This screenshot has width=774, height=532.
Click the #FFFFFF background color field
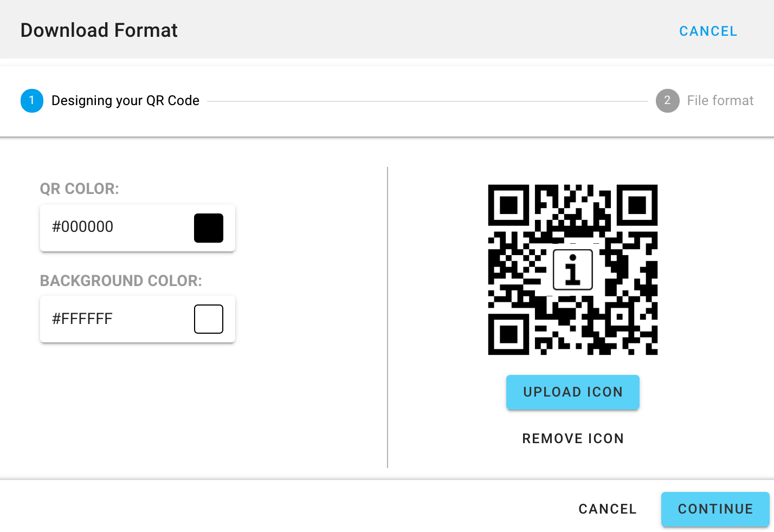(138, 319)
